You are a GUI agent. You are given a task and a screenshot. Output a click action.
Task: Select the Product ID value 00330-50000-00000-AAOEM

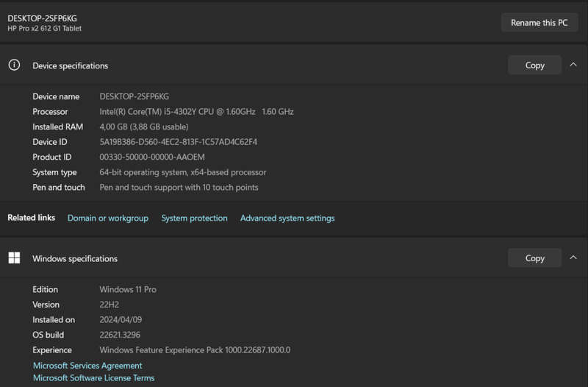point(152,157)
